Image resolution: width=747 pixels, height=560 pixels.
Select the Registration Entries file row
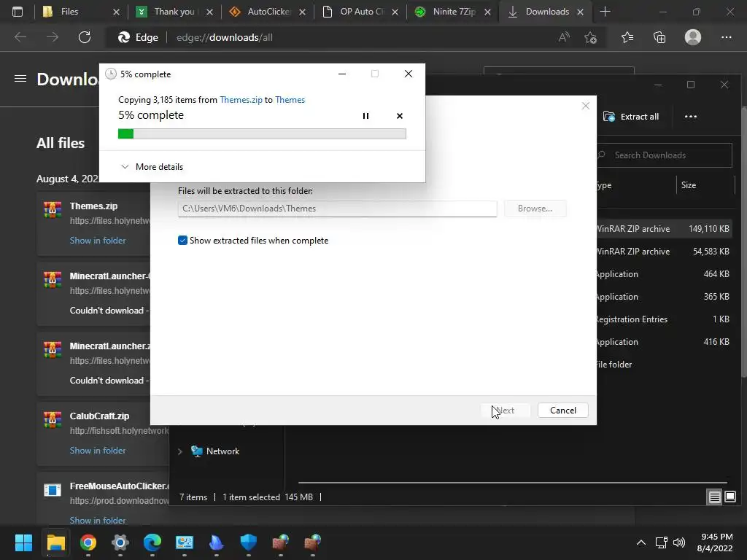tap(665, 319)
